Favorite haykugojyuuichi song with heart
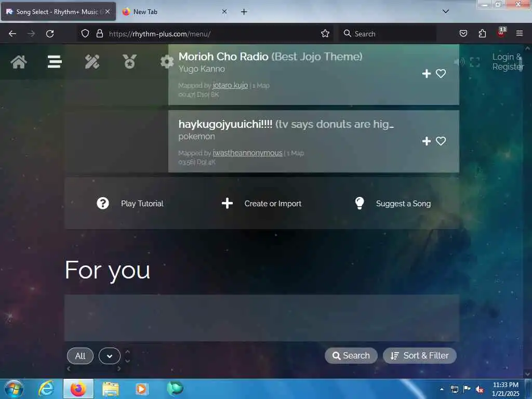 click(x=441, y=141)
